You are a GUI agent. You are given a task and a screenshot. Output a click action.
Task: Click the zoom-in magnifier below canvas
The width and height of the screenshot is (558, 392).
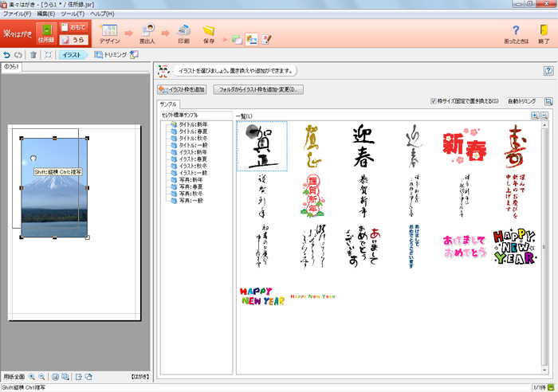(32, 376)
